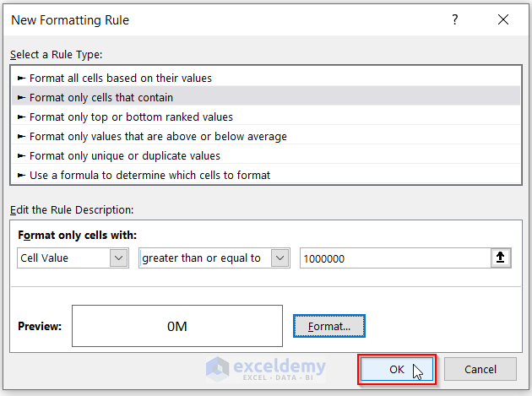Choose Format only top or bottom ranked values
Screen dimensions: 532x396
coord(131,117)
